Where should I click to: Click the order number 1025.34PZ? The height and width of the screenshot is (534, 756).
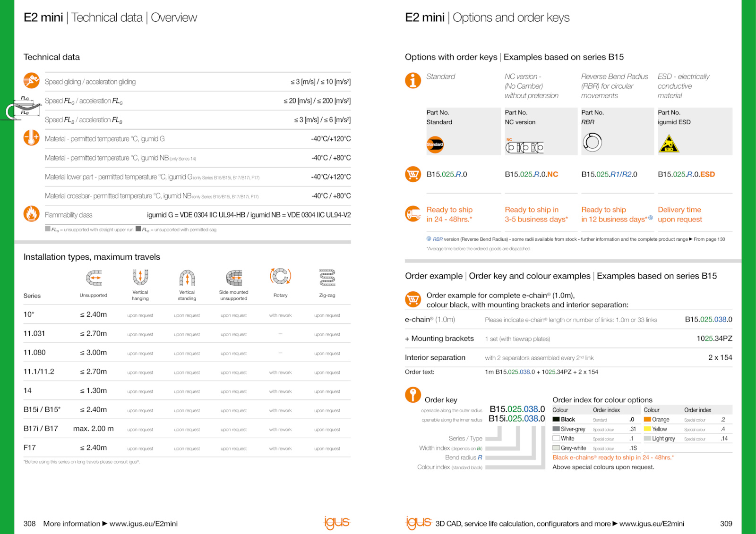[714, 339]
